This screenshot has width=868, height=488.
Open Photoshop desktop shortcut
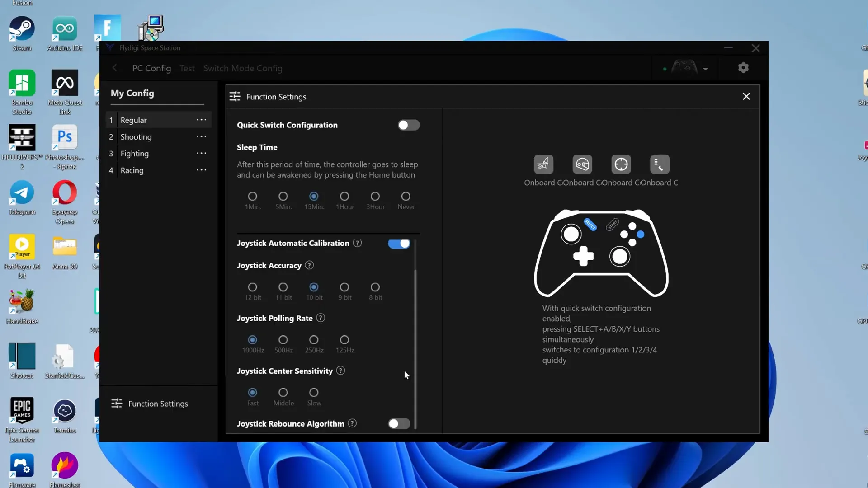65,147
